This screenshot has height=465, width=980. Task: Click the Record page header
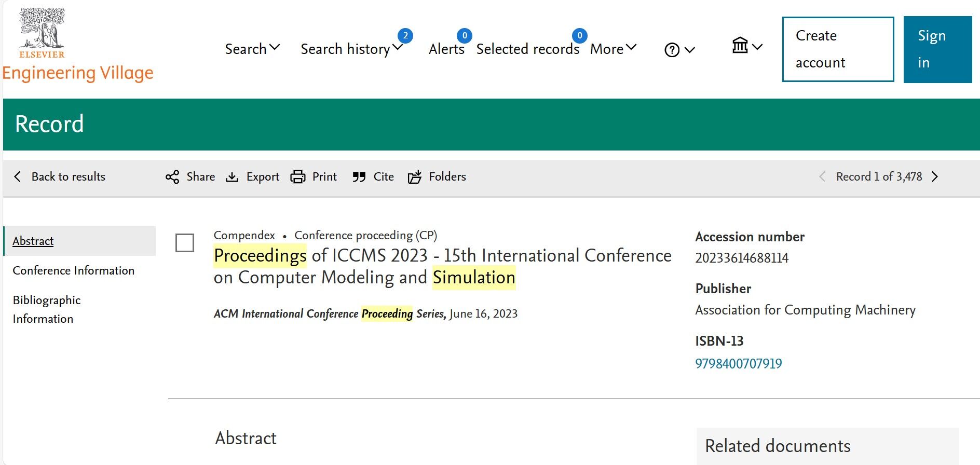(x=49, y=124)
